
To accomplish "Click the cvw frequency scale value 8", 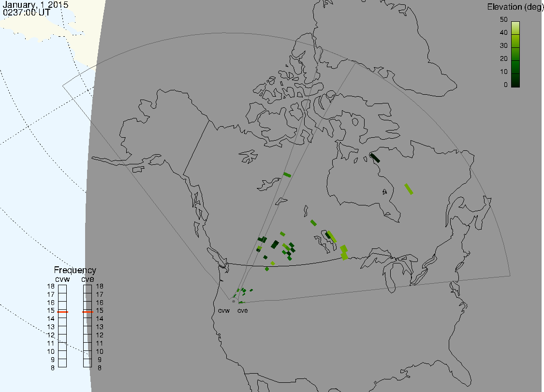I will [53, 368].
